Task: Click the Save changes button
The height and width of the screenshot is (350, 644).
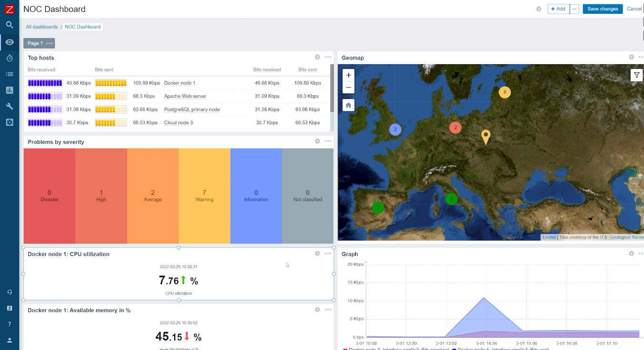Action: [602, 9]
